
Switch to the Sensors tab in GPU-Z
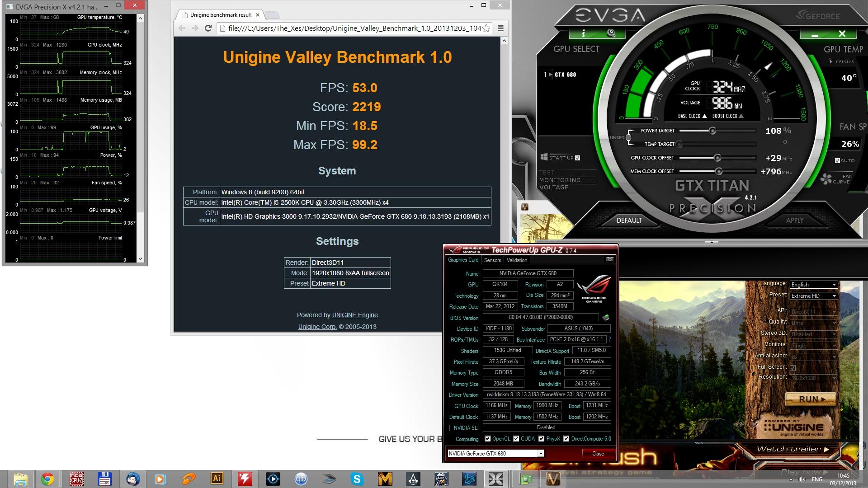coord(492,260)
